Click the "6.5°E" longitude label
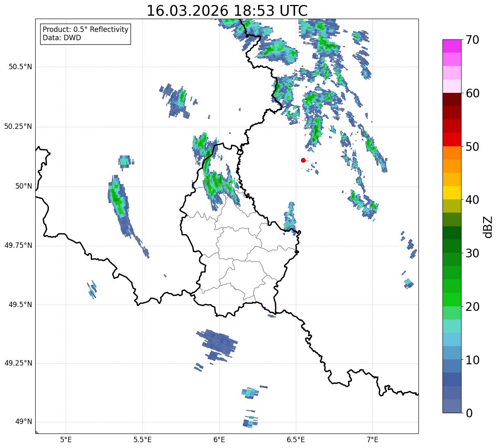 (x=296, y=439)
